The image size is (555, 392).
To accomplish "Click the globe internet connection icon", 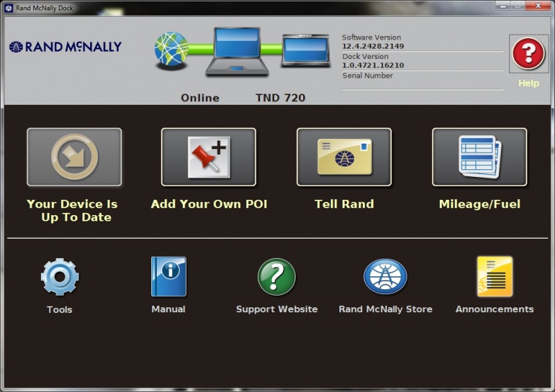I will click(171, 49).
